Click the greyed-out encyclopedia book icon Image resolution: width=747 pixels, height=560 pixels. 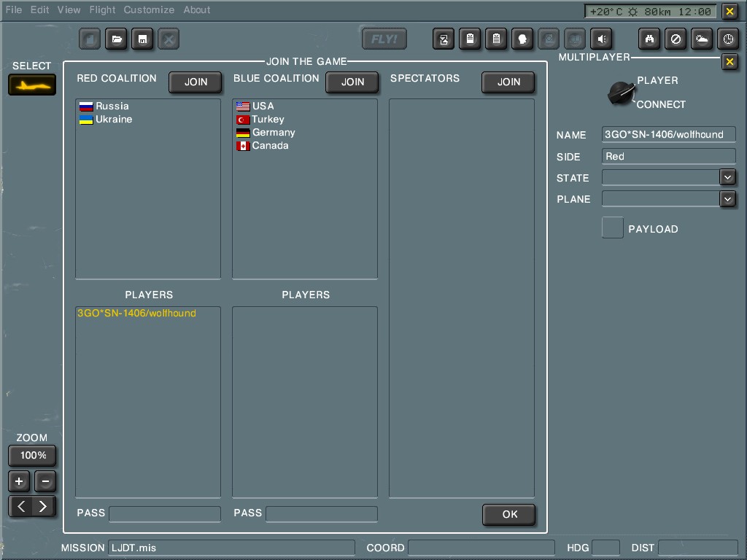tap(575, 39)
